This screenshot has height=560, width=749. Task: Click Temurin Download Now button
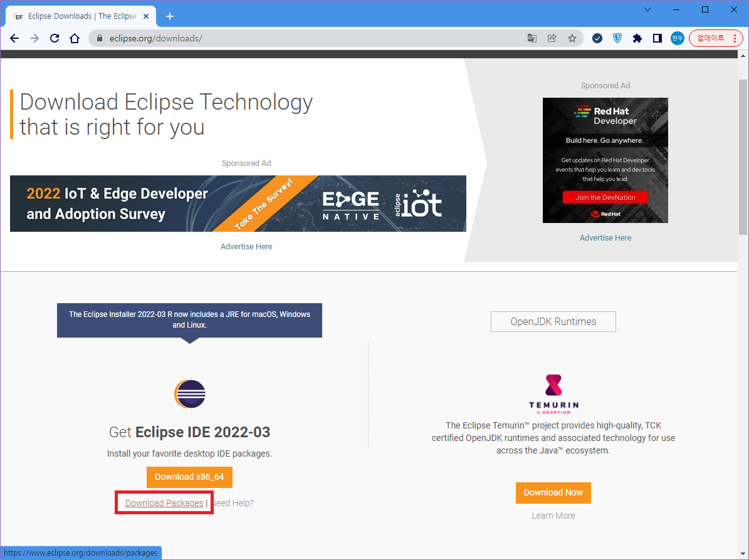[553, 493]
